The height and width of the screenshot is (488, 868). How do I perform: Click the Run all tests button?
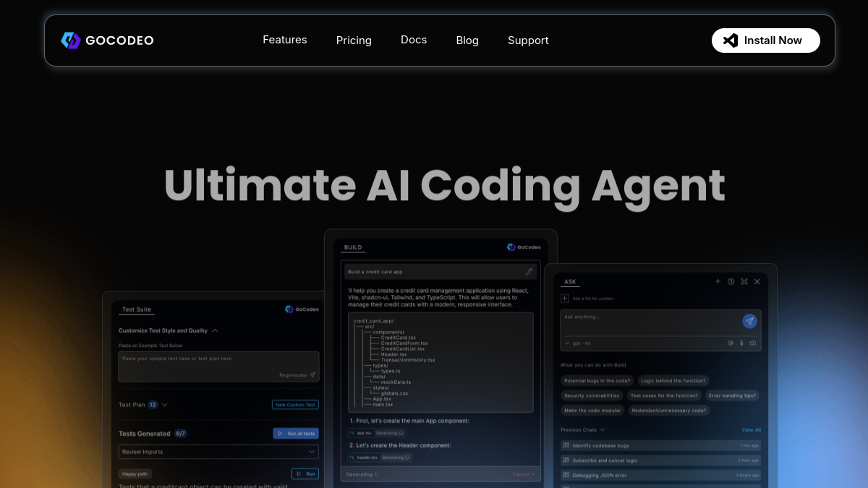tap(296, 434)
